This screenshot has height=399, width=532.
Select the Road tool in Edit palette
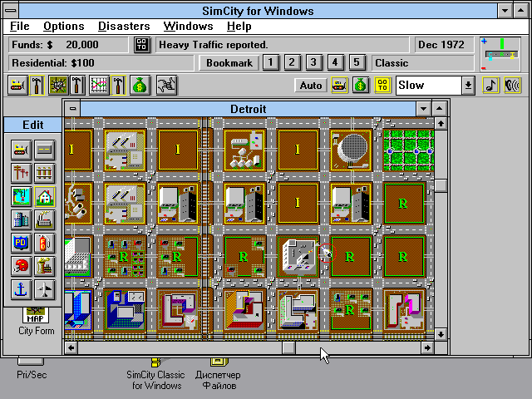44,150
